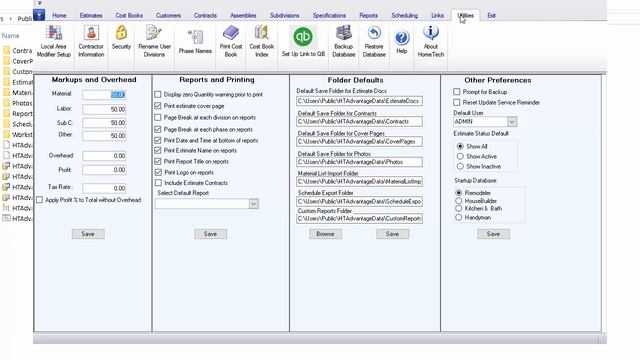Choose Handyman startup database

coord(459,218)
